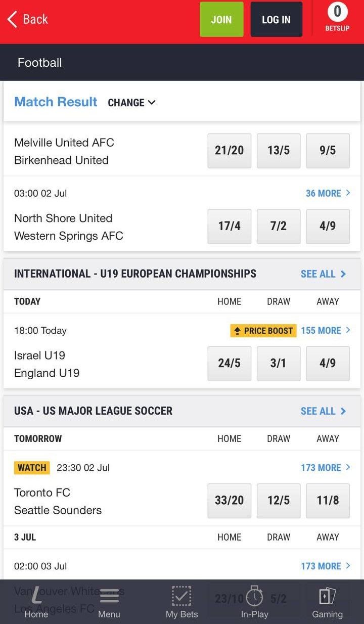Go to Home in bottom bar

pos(36,603)
